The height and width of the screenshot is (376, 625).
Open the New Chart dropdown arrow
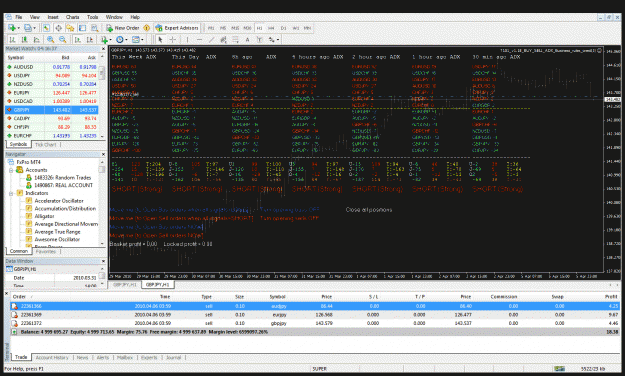point(19,28)
